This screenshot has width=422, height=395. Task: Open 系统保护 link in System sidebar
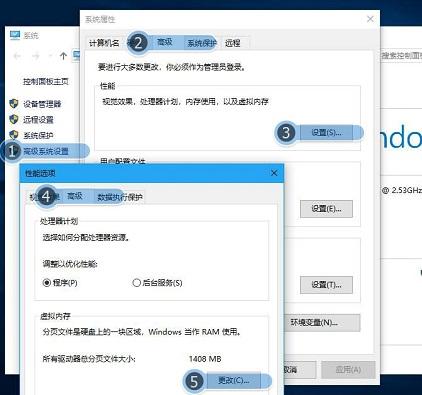pyautogui.click(x=38, y=135)
